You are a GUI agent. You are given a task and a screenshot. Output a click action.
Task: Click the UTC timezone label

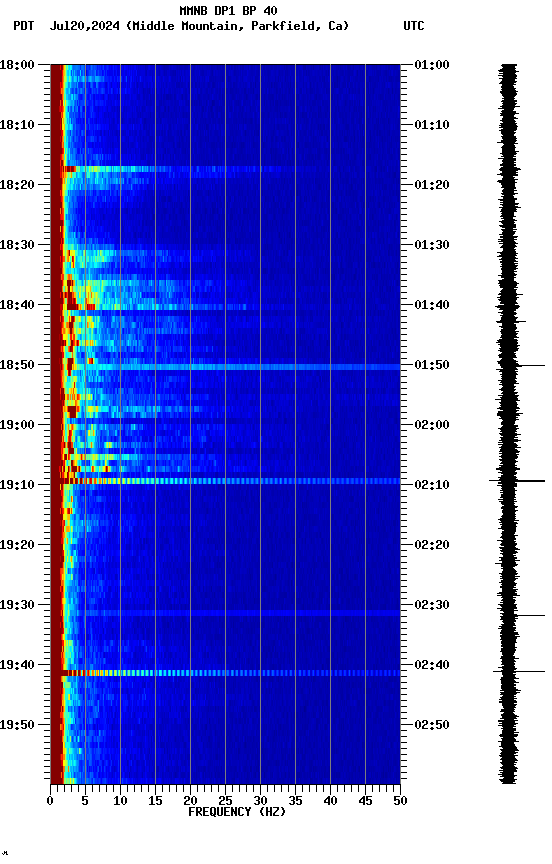coord(413,26)
